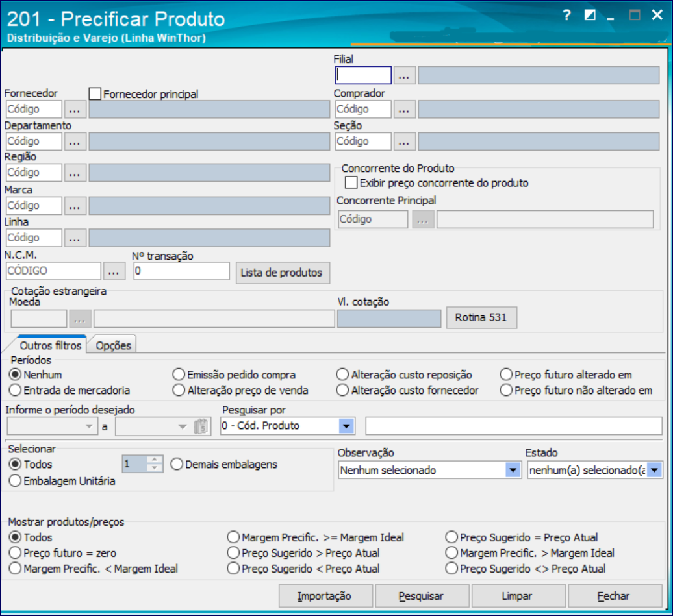Select Nenhum period radio button

point(15,375)
